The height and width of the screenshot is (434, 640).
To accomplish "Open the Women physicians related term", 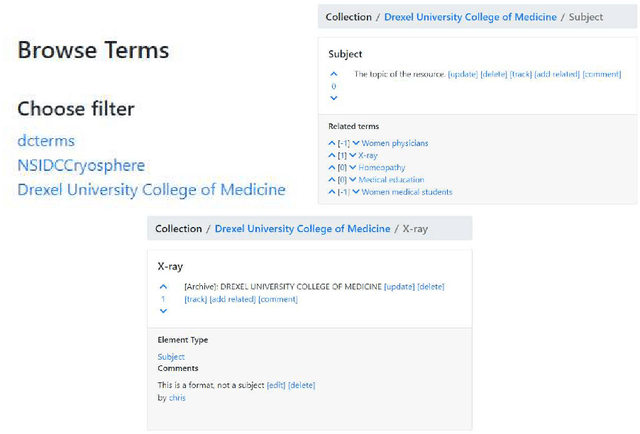I will 394,143.
